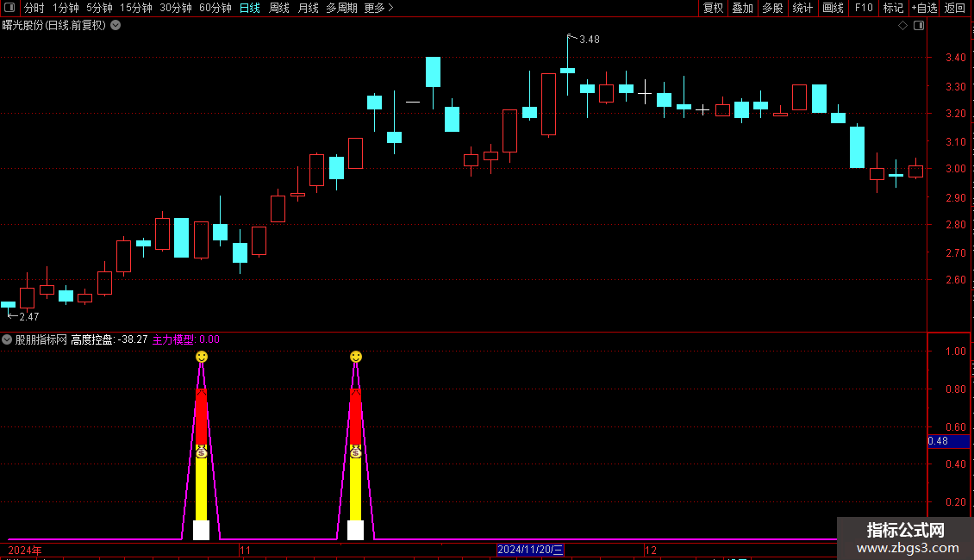Select the 30分钟 period

pos(176,8)
